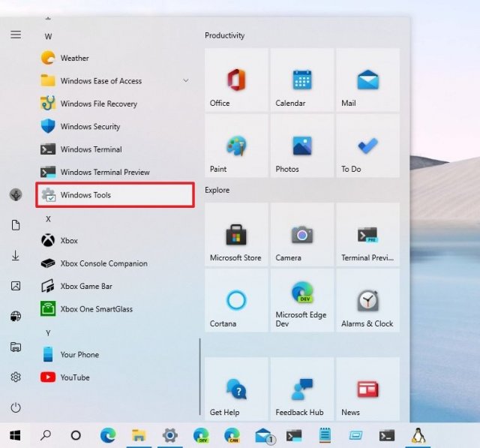Open Documents from the Start rail
480x448 pixels.
[16, 225]
